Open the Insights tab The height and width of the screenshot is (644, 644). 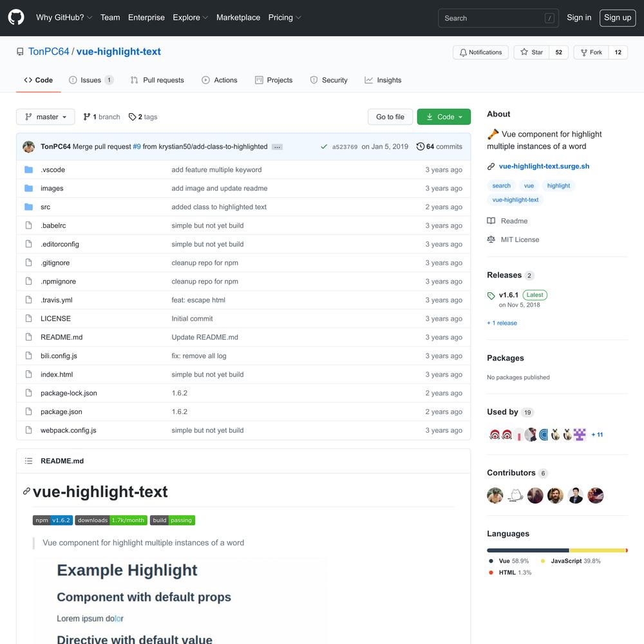(x=383, y=80)
